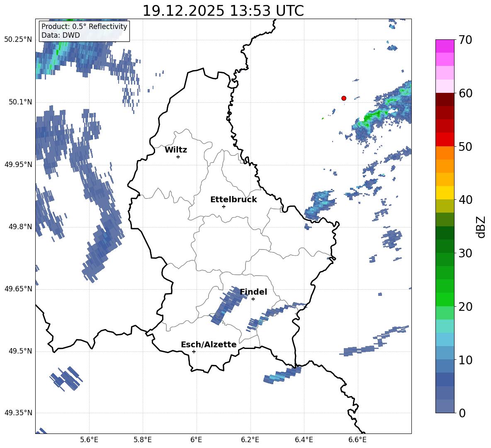The width and height of the screenshot is (491, 448).
Task: Click the 20 colorbar tick label
Action: (x=465, y=307)
